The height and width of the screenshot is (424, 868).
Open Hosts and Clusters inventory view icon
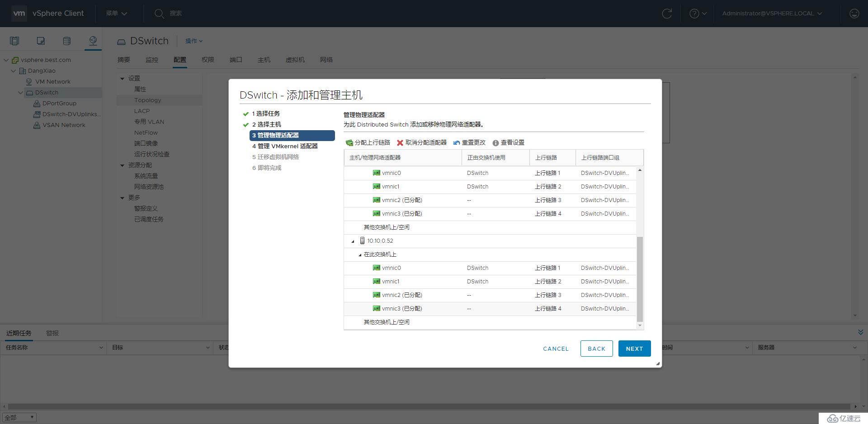coord(14,41)
